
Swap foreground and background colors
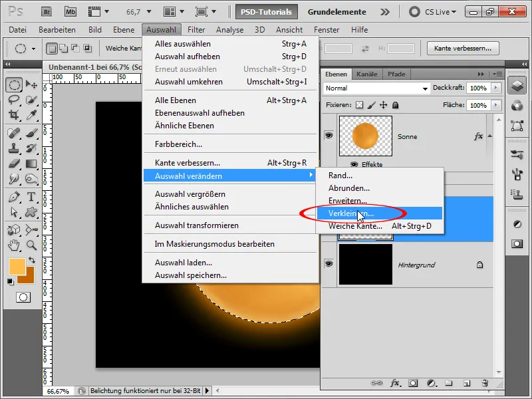[x=32, y=260]
